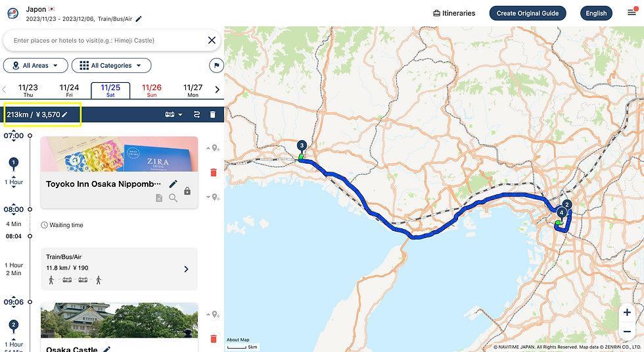644x352 pixels.
Task: Edit the ¥3,570 budget pencil
Action: [x=64, y=114]
